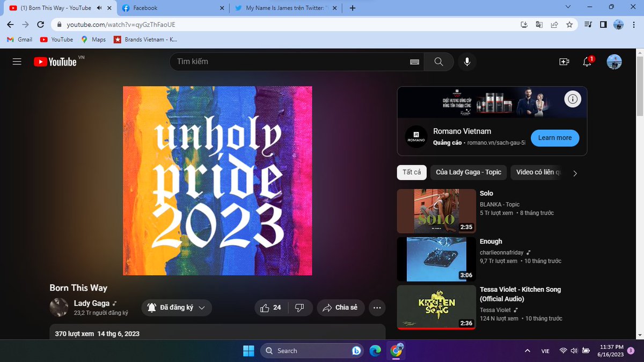Open YouTube notifications bell
This screenshot has height=362, width=644.
click(x=588, y=62)
